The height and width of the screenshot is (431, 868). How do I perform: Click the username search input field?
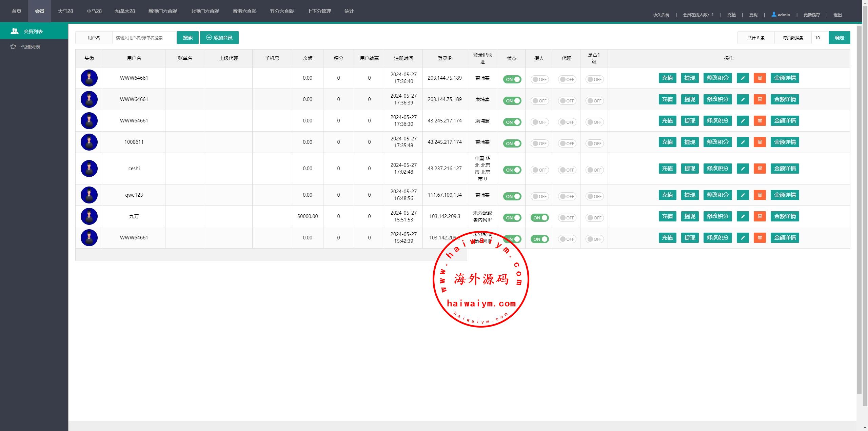tap(144, 38)
